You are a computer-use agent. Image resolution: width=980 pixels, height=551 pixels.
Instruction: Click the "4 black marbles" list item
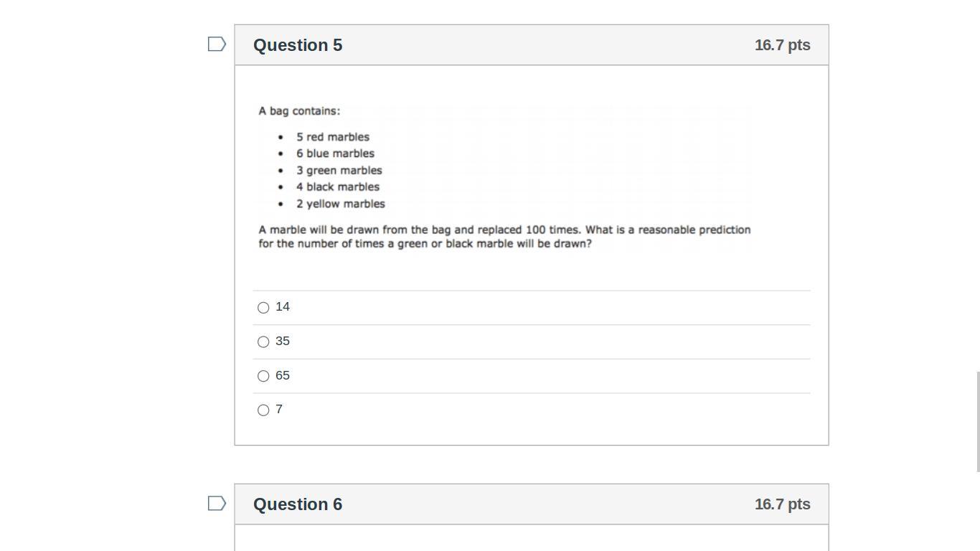point(338,187)
